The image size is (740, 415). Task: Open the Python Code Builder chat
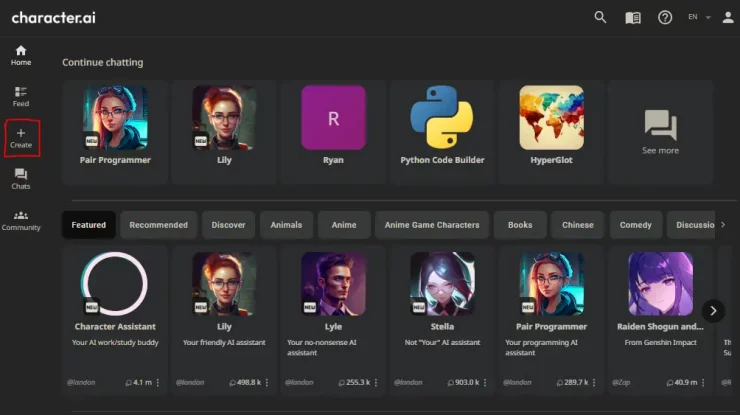tap(442, 132)
